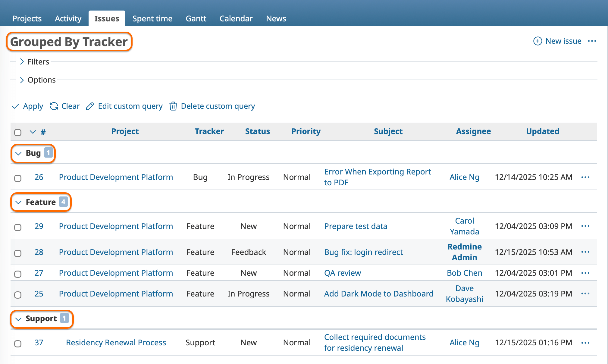Click the Clear refresh icon
608x364 pixels.
[54, 106]
